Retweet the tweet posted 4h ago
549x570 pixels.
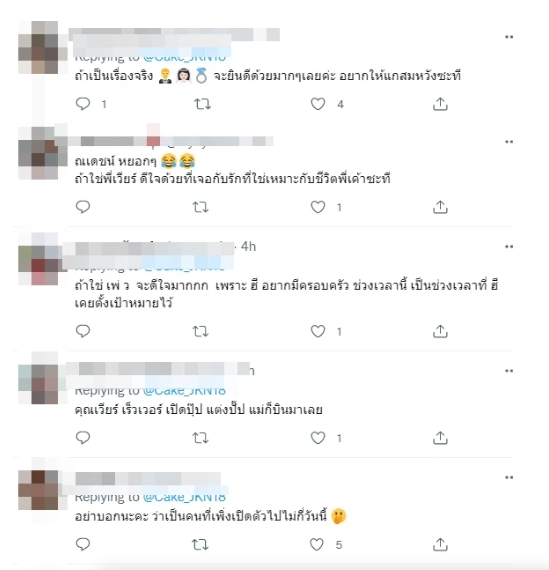(x=200, y=332)
